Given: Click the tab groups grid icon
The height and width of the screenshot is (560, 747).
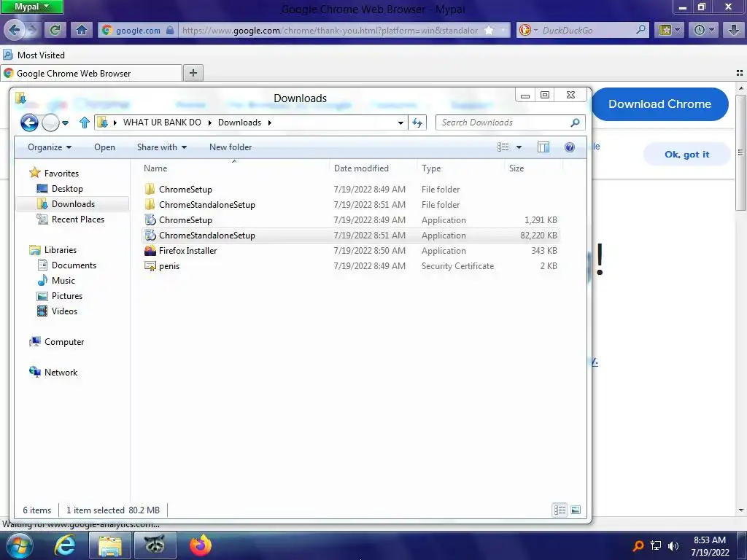Looking at the screenshot, I should pos(740,73).
